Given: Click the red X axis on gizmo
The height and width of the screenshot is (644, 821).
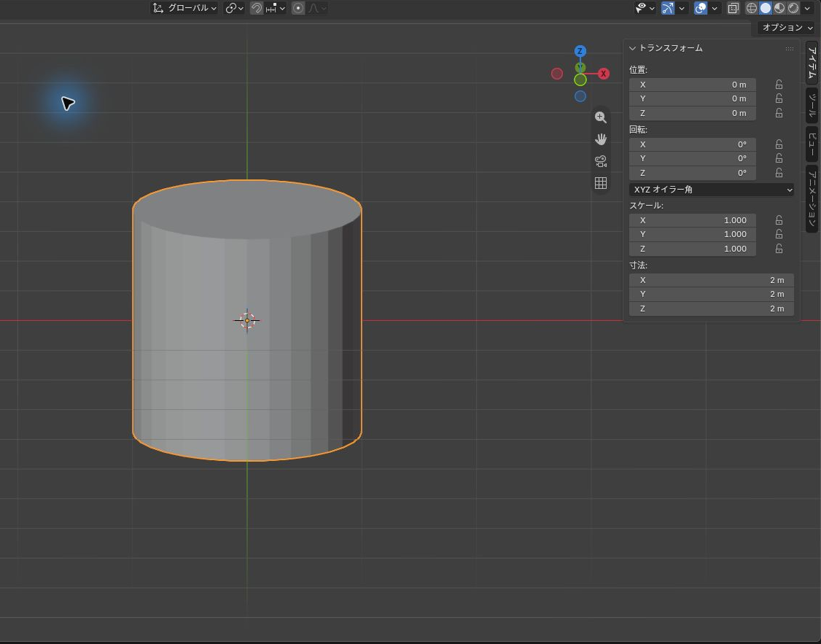Looking at the screenshot, I should click(604, 74).
